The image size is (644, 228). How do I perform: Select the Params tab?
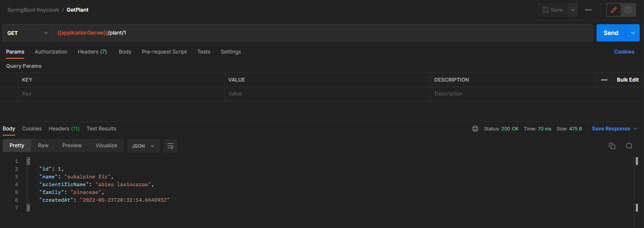[x=15, y=52]
